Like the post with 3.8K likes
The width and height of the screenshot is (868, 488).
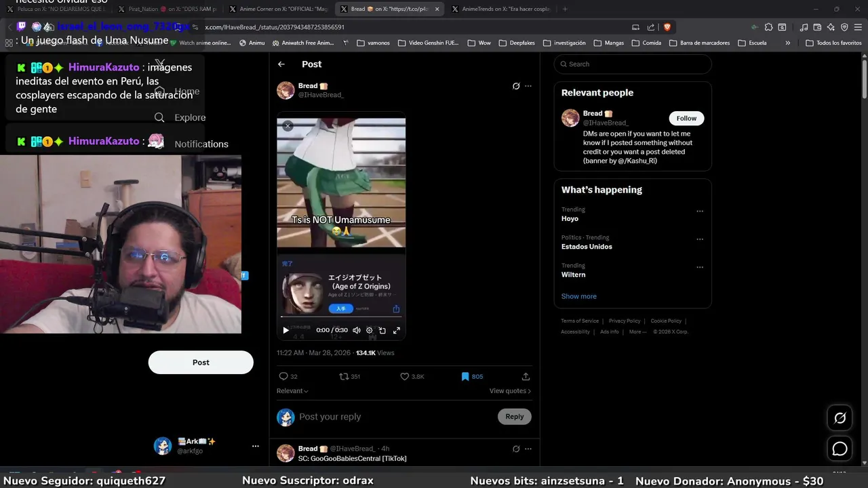pyautogui.click(x=412, y=377)
